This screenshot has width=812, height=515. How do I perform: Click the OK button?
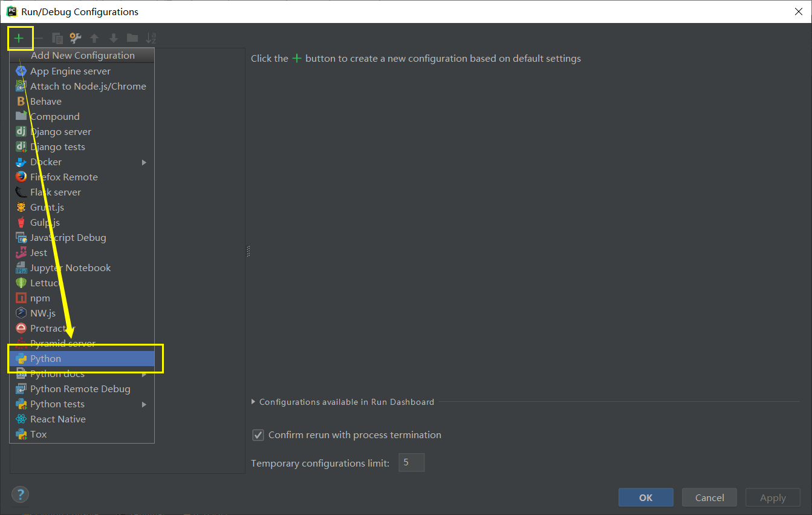[646, 497]
